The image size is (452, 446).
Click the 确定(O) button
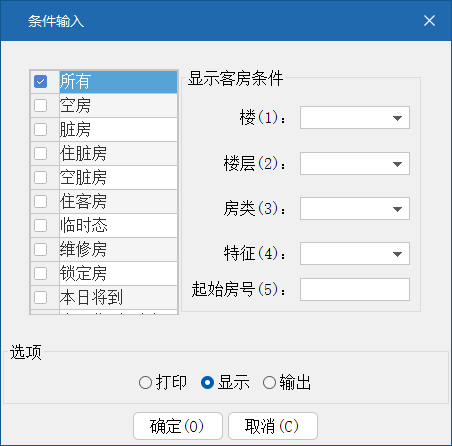tap(178, 426)
